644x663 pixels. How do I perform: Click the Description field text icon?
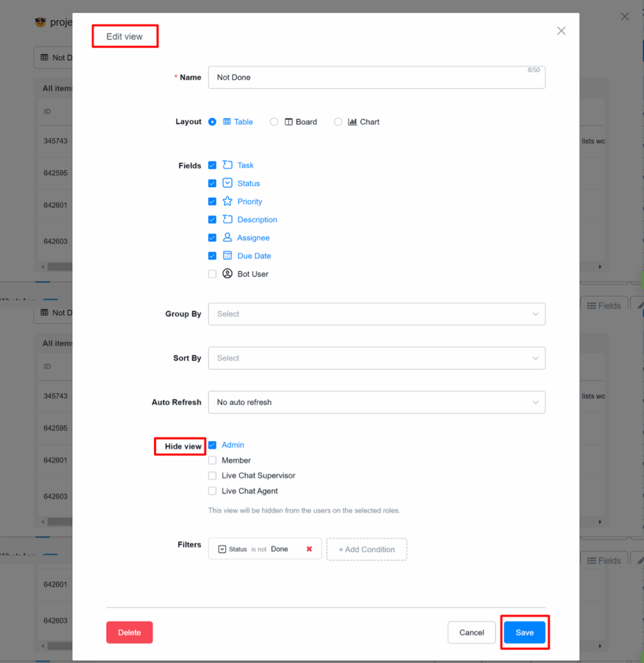227,219
